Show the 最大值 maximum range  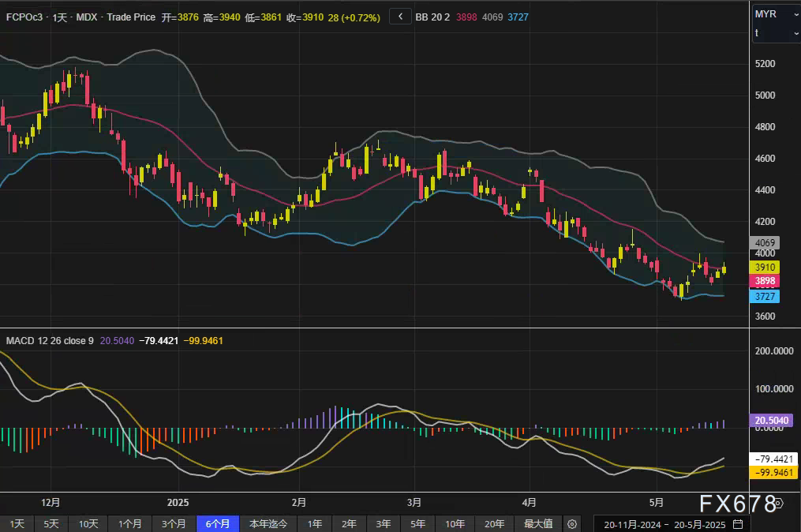[538, 523]
